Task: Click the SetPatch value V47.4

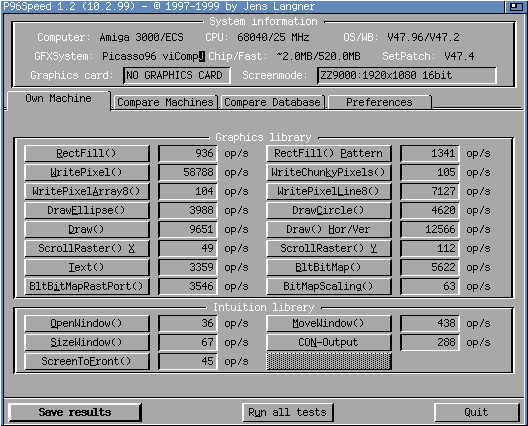Action: coord(459,56)
